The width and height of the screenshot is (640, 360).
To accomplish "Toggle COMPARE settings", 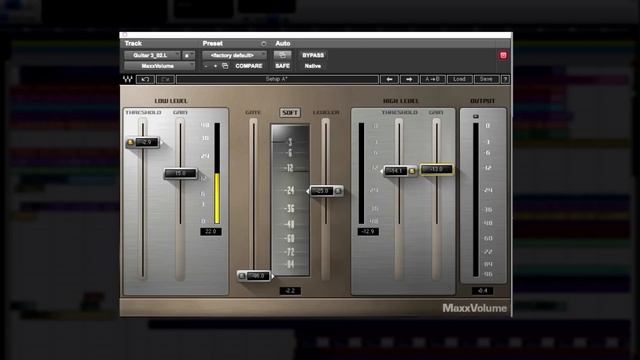I will (x=249, y=66).
